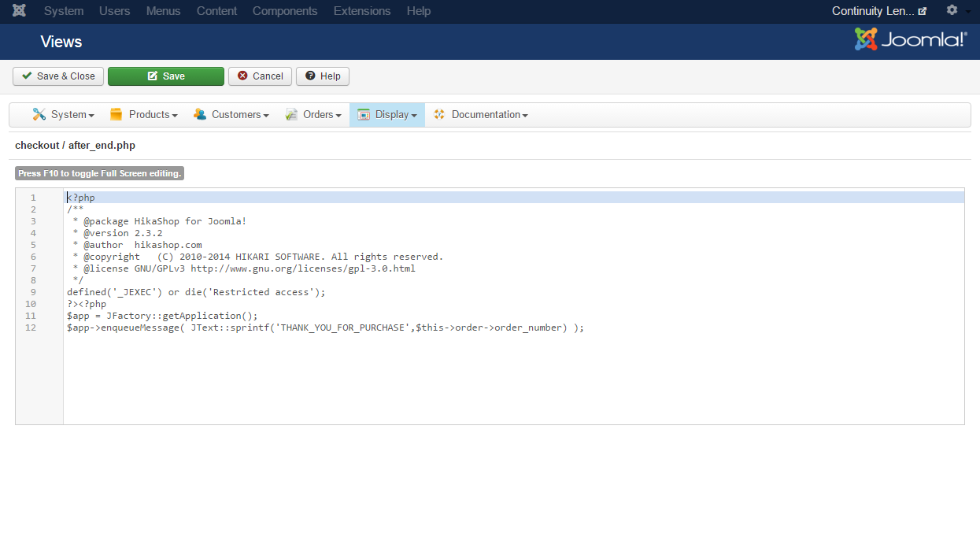Click the '@license GNU/GPLv3' line
The width and height of the screenshot is (980, 533).
244,268
